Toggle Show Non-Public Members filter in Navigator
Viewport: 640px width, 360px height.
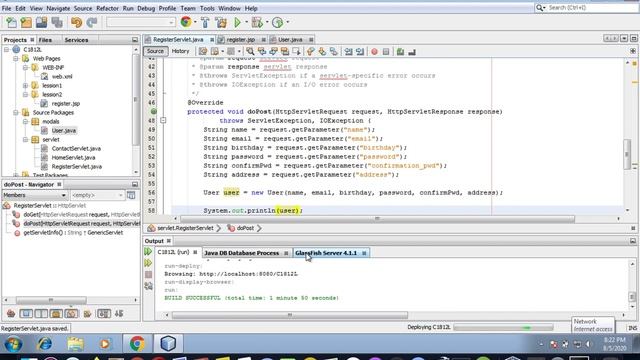click(x=56, y=313)
